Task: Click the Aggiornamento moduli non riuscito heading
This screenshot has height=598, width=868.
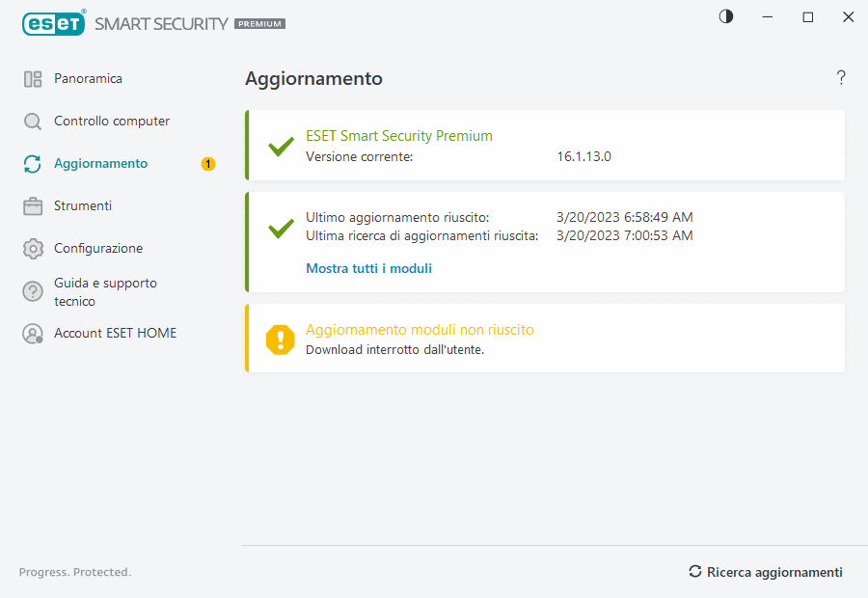Action: pyautogui.click(x=420, y=330)
